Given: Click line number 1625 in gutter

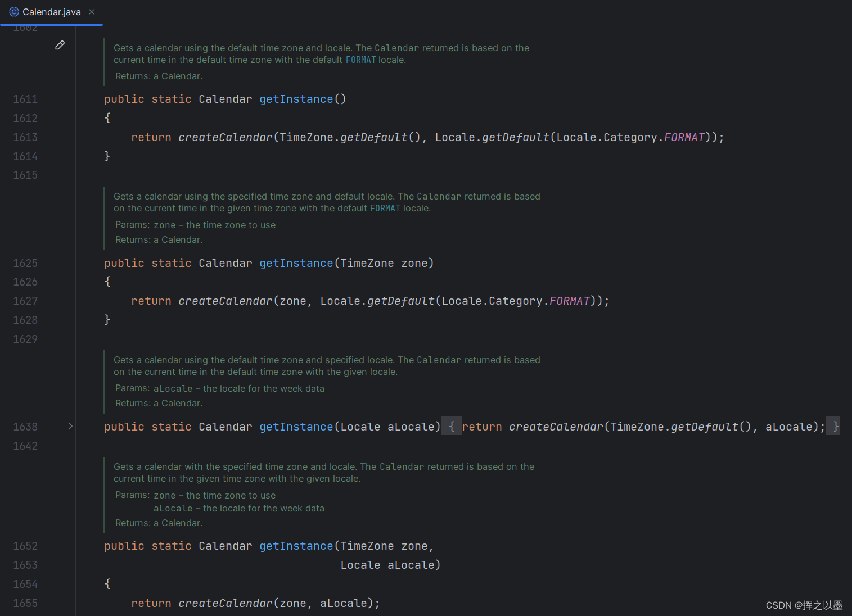Looking at the screenshot, I should pos(25,264).
